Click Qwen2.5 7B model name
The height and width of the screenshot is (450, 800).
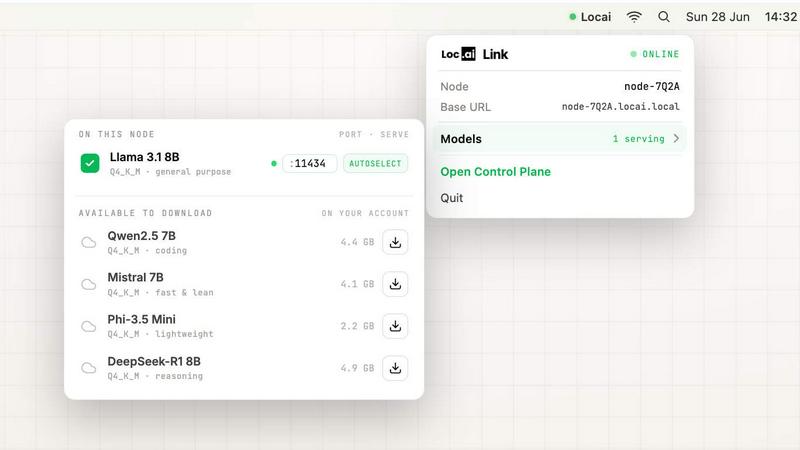click(141, 236)
